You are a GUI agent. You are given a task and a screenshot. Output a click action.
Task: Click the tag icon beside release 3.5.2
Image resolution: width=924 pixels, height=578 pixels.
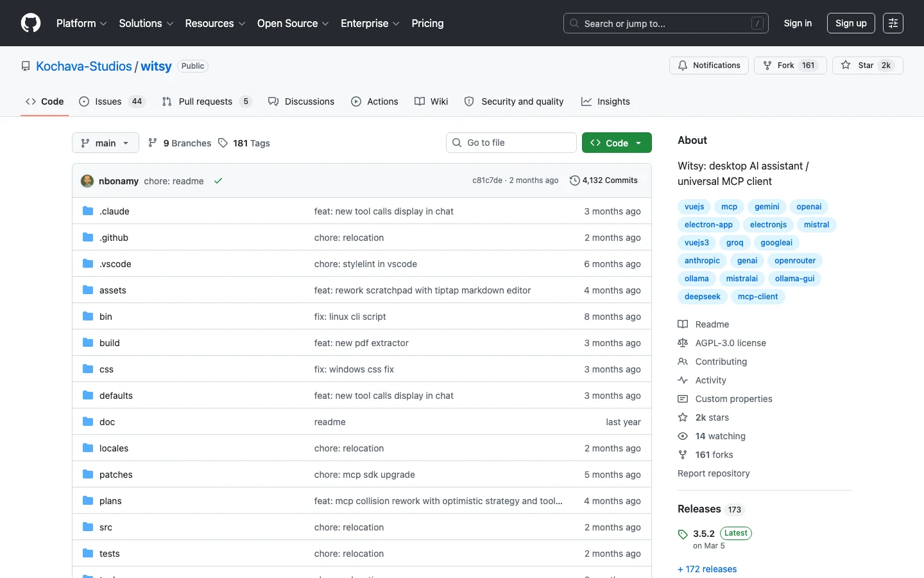pos(683,534)
